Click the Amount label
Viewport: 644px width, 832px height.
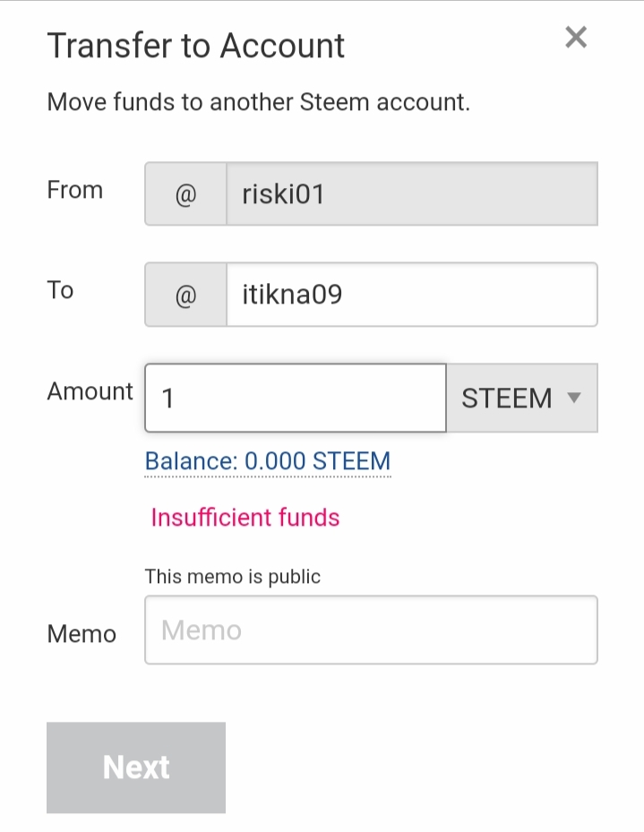(x=90, y=391)
